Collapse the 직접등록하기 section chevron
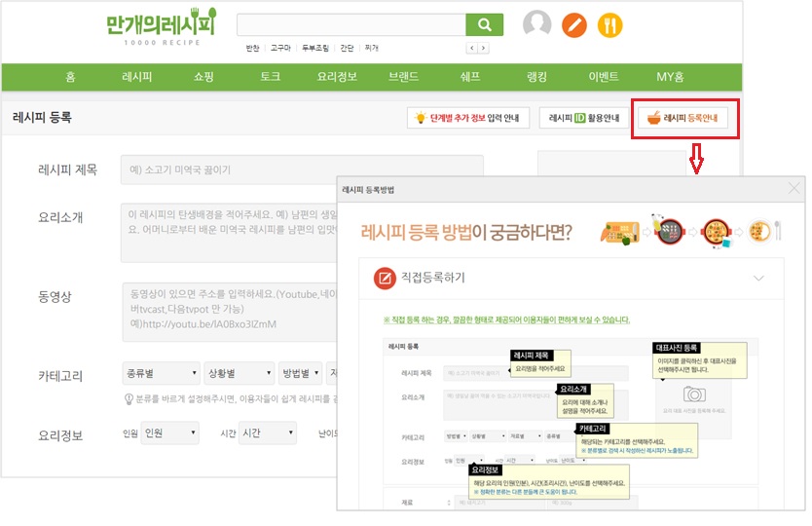Image resolution: width=812 pixels, height=526 pixels. [x=758, y=279]
